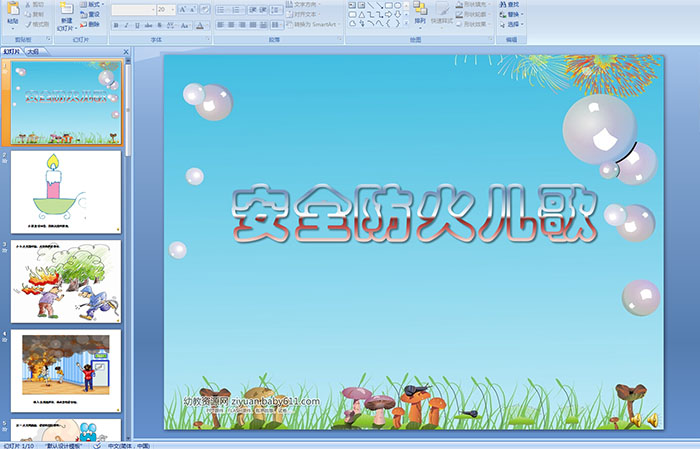
Task: Click the Paste (粘贴) icon
Action: pyautogui.click(x=13, y=9)
